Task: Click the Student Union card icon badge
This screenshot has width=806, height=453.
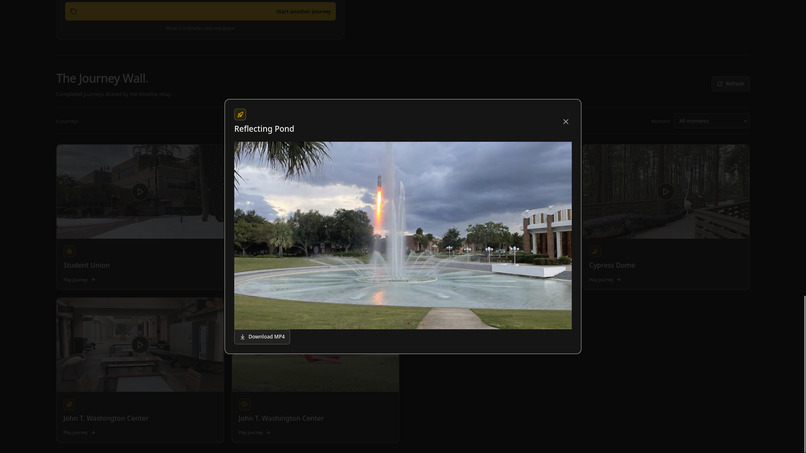Action: tap(69, 251)
